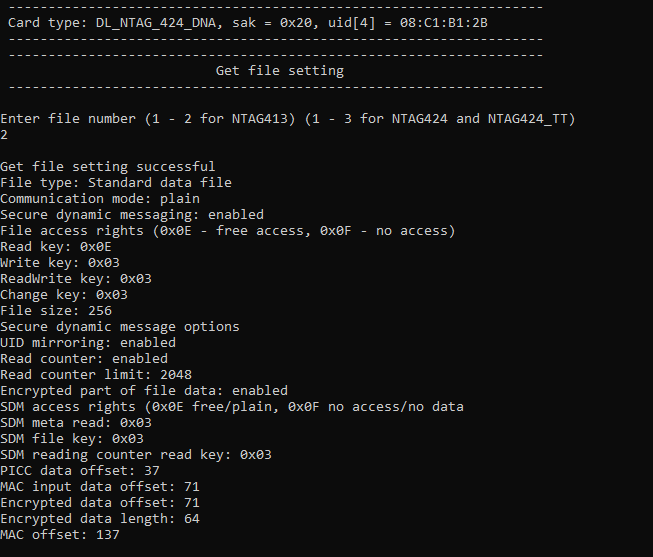Click Secure dynamic messaging: enabled line
The width and height of the screenshot is (653, 557).
coord(132,215)
